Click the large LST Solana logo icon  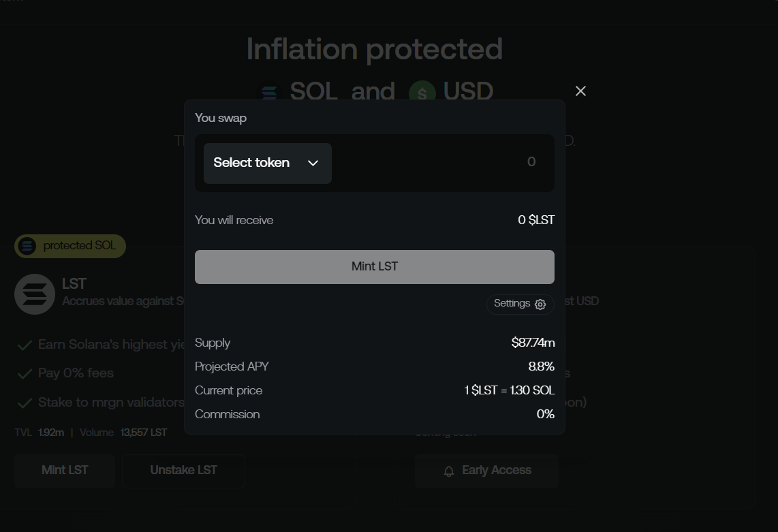tap(35, 294)
